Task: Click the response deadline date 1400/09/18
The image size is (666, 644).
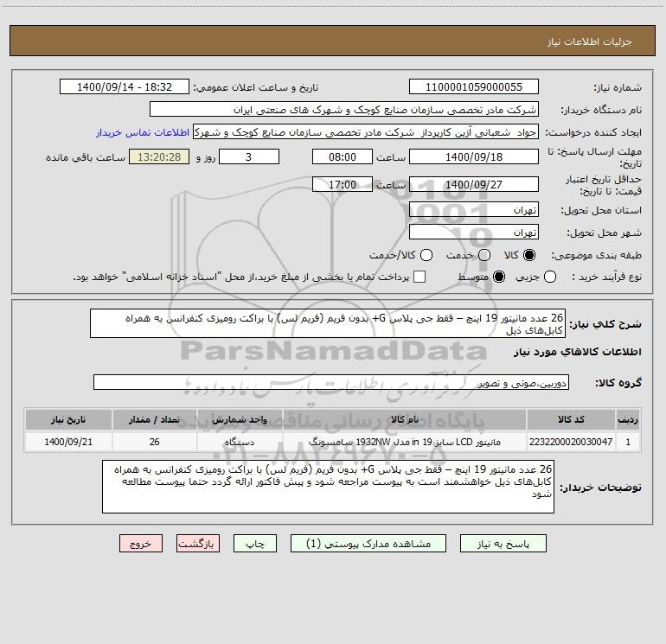Action: pos(474,156)
